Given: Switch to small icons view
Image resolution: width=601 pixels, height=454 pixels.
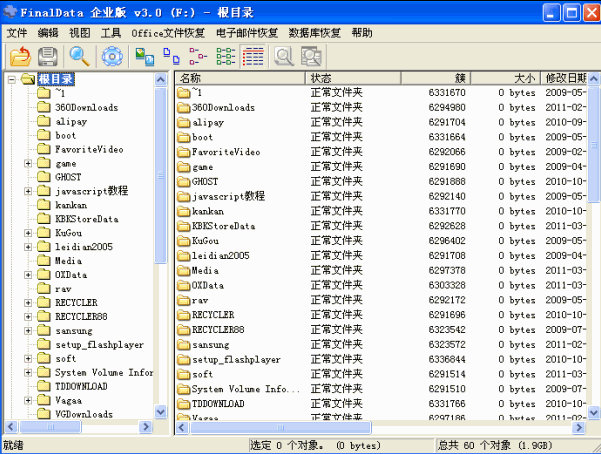Looking at the screenshot, I should 198,56.
